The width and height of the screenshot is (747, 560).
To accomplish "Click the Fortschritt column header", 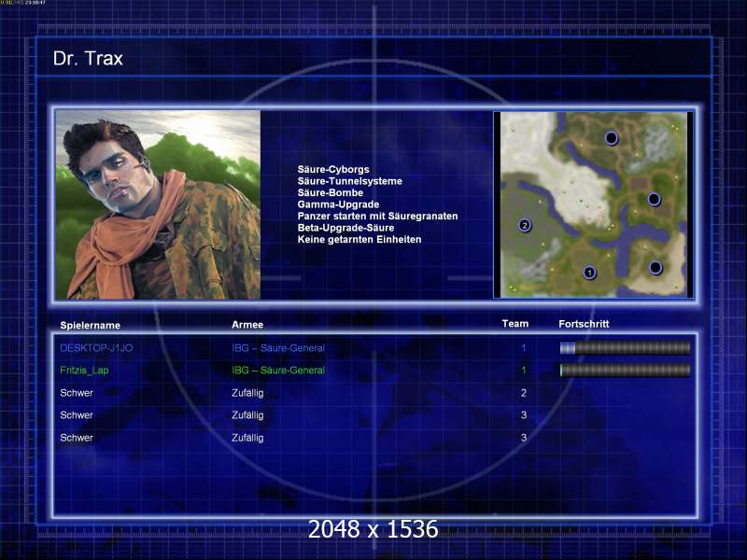I will pos(584,324).
